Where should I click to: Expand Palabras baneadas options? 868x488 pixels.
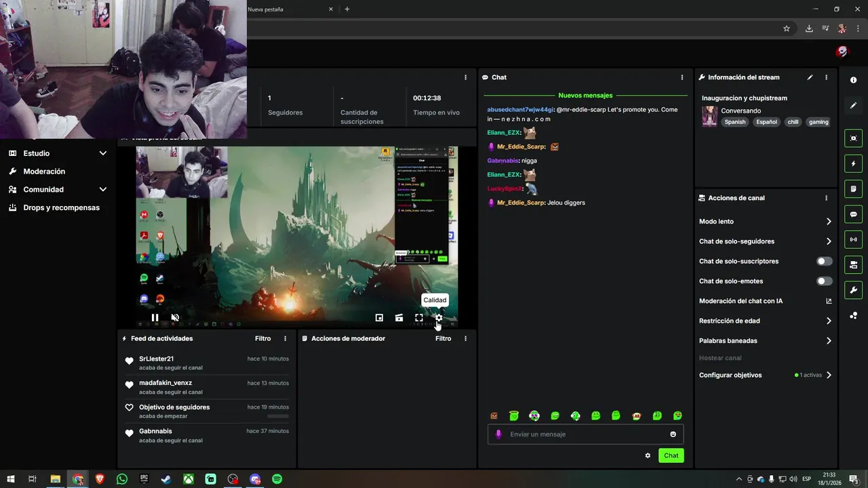[x=828, y=341]
